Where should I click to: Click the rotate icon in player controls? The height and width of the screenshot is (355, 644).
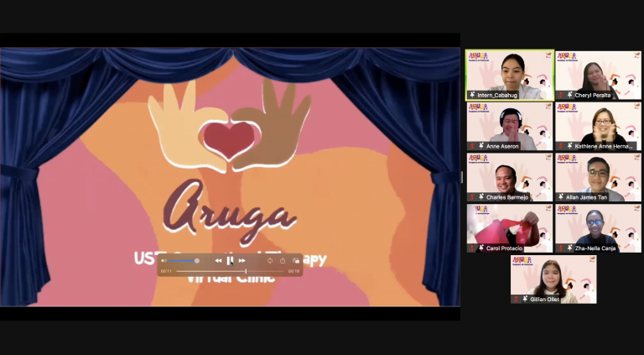(x=270, y=260)
